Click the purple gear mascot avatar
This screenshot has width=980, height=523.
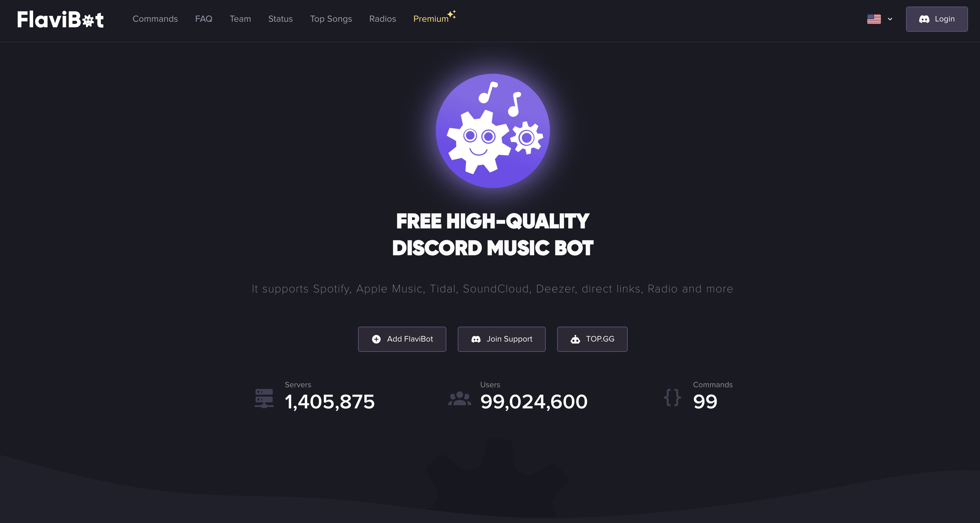point(493,131)
